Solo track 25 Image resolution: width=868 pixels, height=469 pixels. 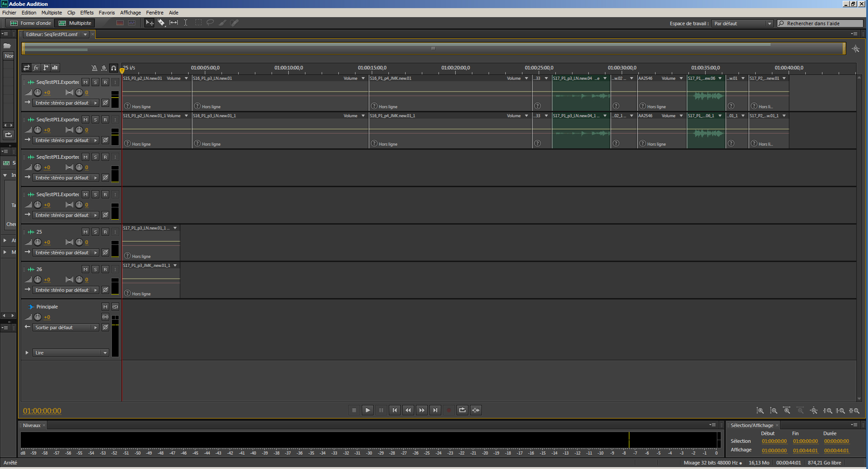click(x=95, y=232)
